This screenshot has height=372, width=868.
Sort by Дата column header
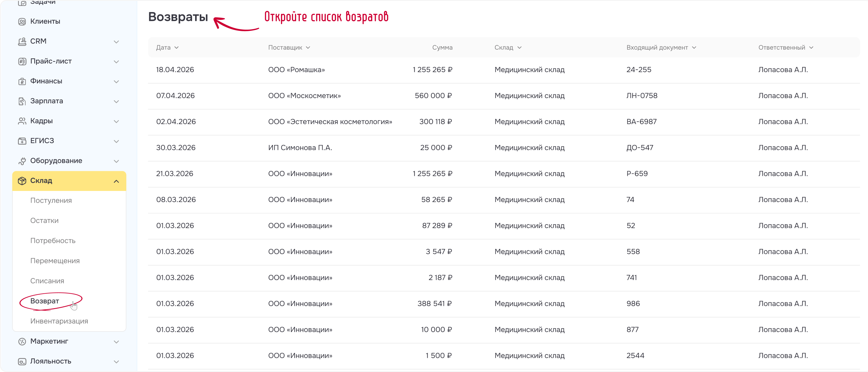167,48
